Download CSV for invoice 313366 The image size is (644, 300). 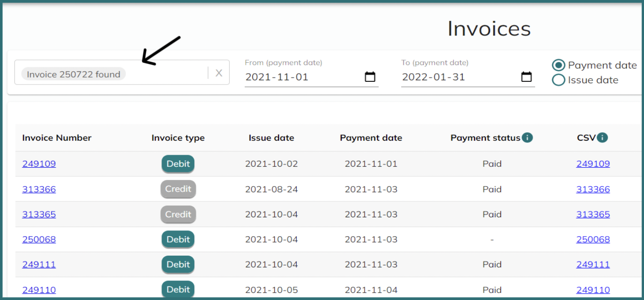tap(593, 189)
